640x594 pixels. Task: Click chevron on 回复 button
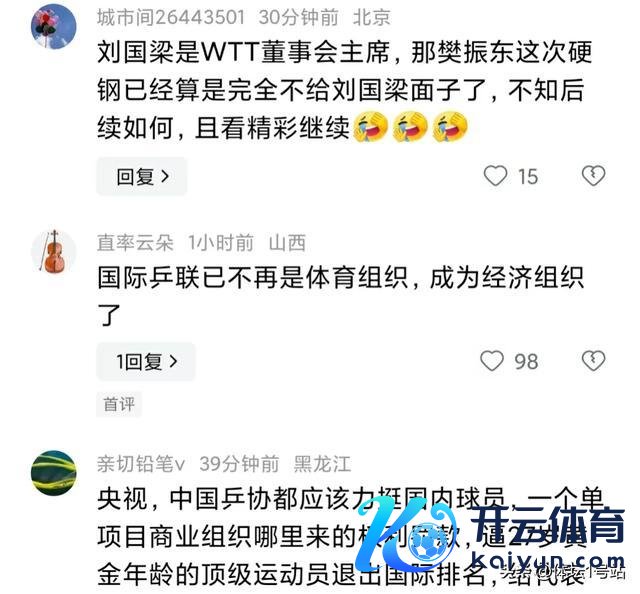point(165,176)
